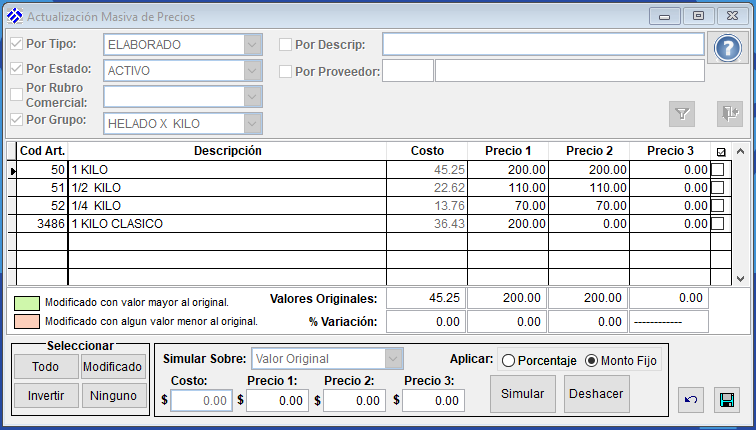The height and width of the screenshot is (430, 756).
Task: Open the Simular Sobre dropdown
Action: 394,359
